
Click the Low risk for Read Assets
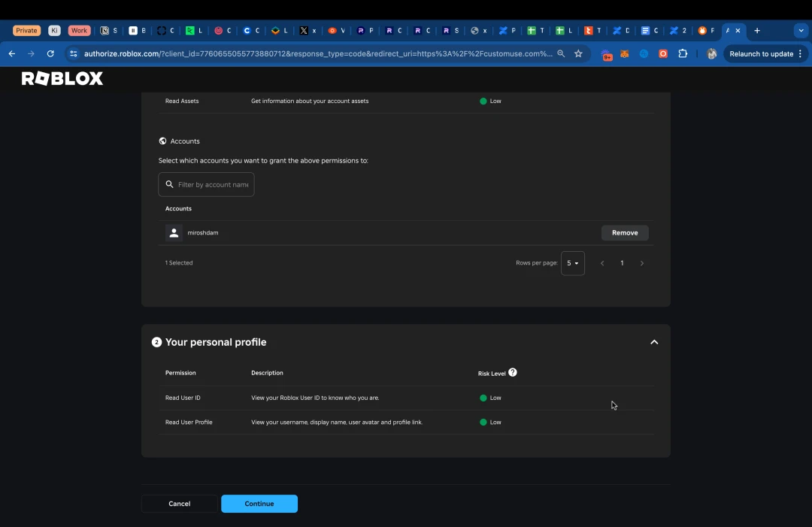(x=490, y=101)
